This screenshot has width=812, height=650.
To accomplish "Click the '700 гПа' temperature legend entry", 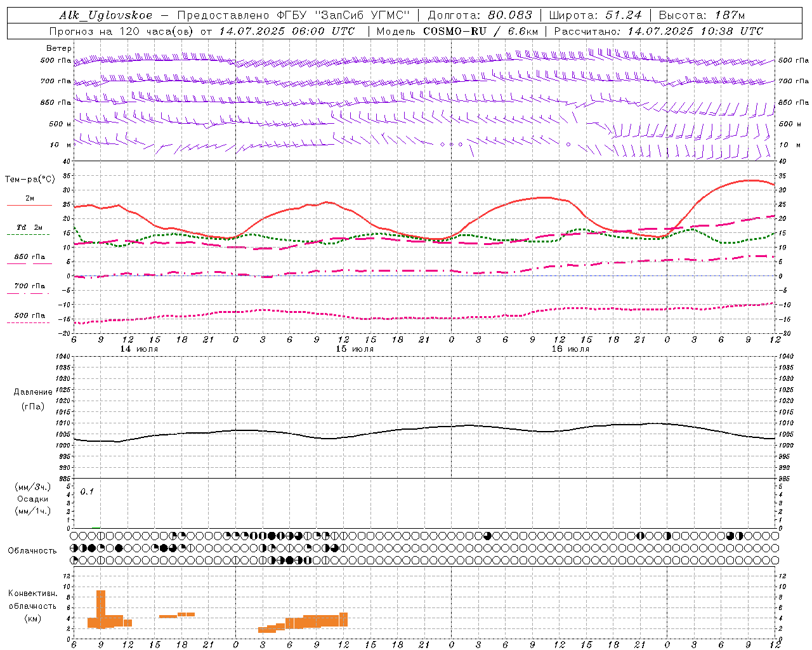I will (30, 286).
